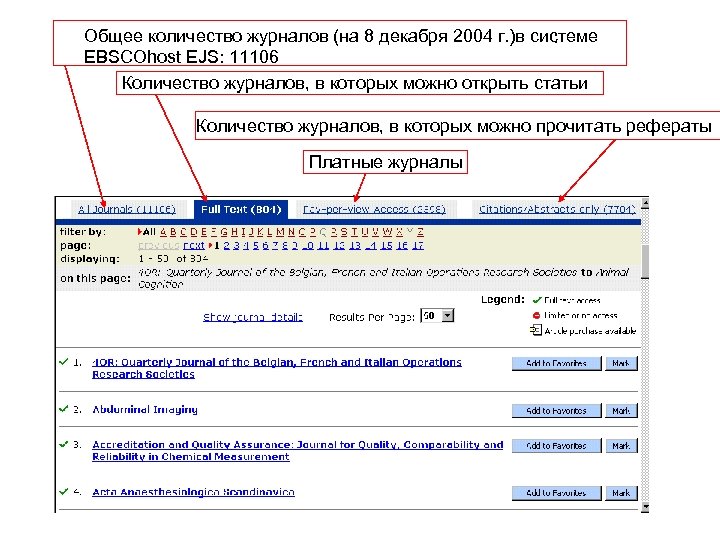Click the Full text access checkmark in the legend
The width and height of the screenshot is (720, 540).
point(537,300)
